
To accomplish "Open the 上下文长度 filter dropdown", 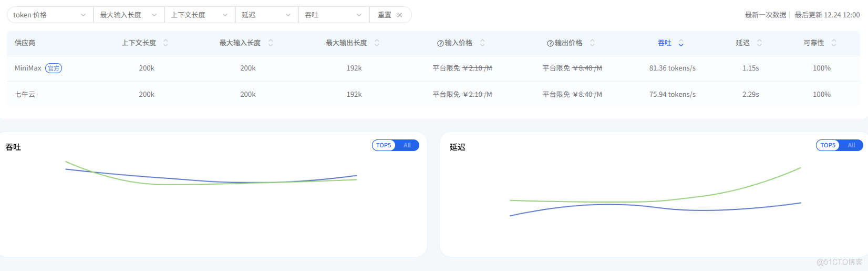I will coord(200,15).
